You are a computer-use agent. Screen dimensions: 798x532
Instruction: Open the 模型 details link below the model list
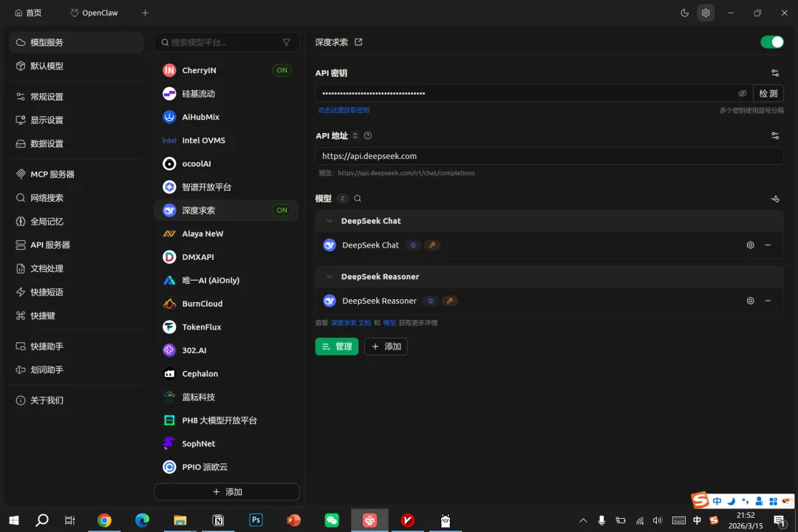(x=389, y=323)
